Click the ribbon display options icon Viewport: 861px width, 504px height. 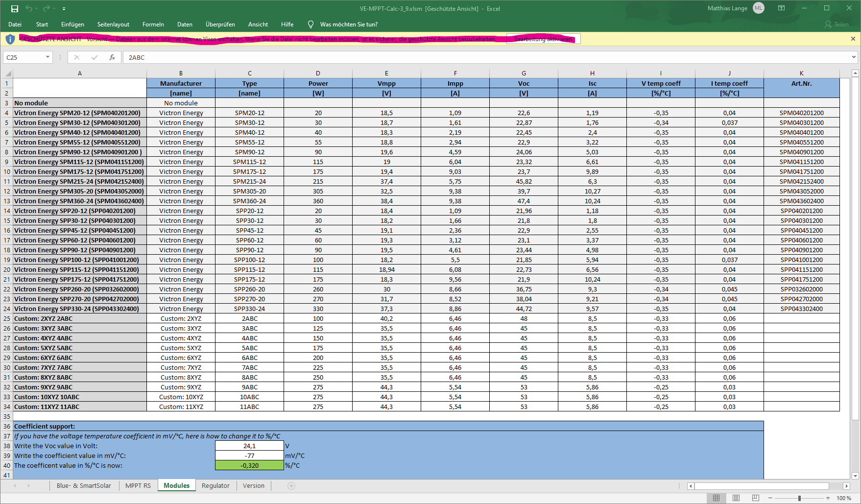(x=782, y=8)
